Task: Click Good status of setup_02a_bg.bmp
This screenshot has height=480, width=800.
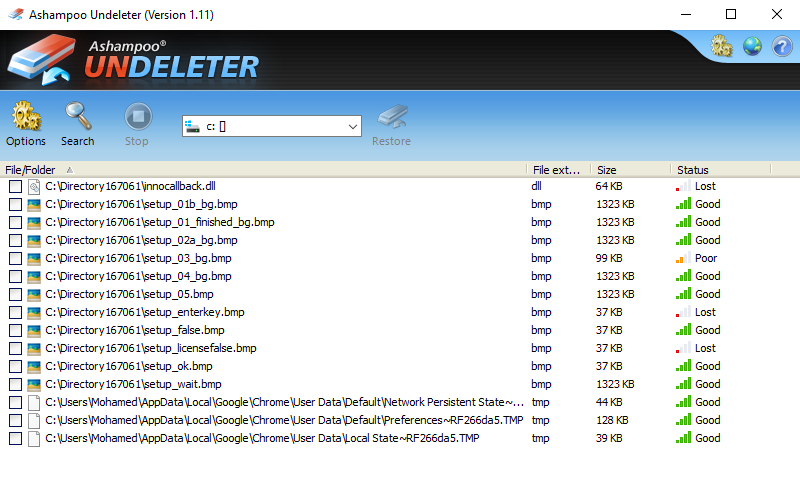Action: click(708, 240)
